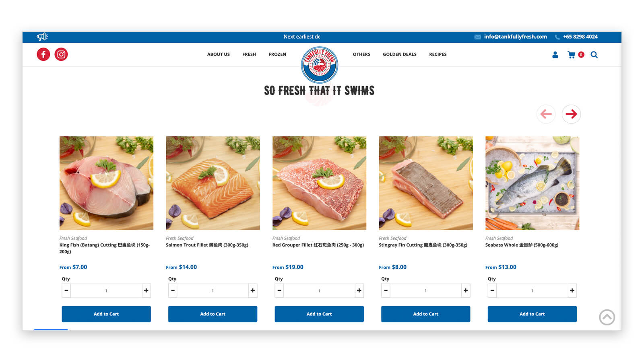The image size is (644, 362).
Task: Increase King Fish quantity with plus
Action: click(146, 290)
